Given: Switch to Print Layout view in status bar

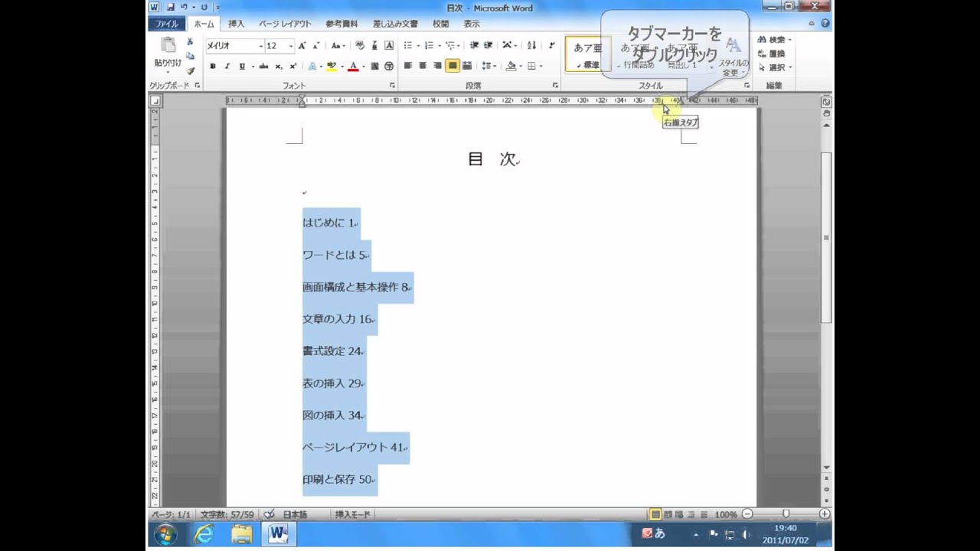Looking at the screenshot, I should [655, 514].
